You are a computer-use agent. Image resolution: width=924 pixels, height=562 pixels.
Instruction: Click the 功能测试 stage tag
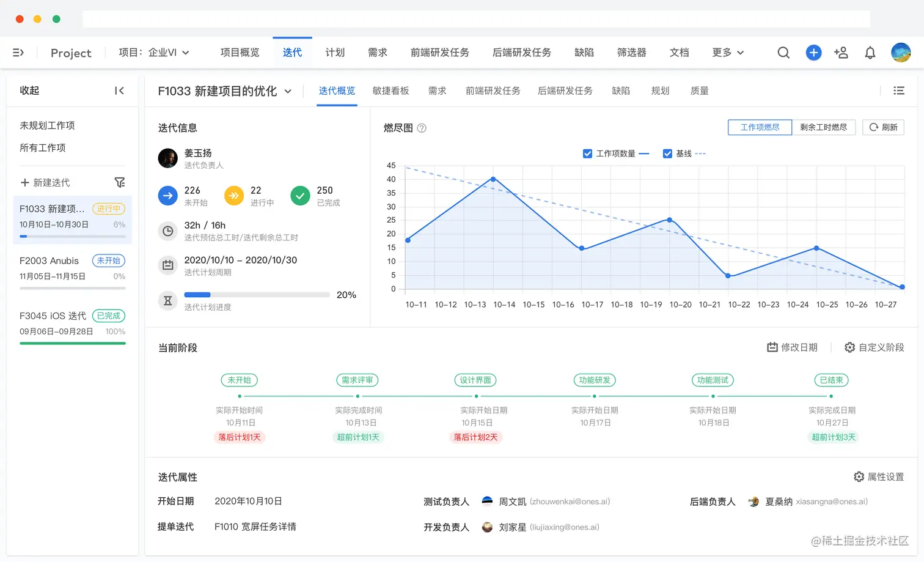713,380
